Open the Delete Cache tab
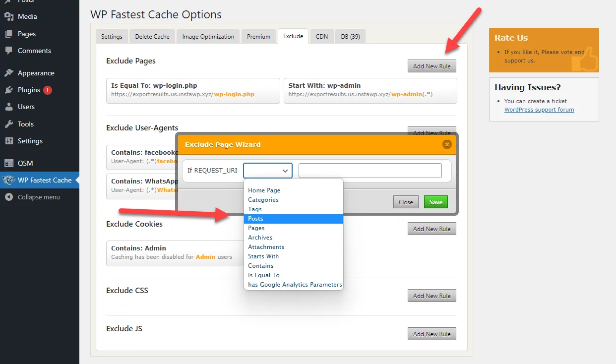The width and height of the screenshot is (616, 364). point(152,36)
